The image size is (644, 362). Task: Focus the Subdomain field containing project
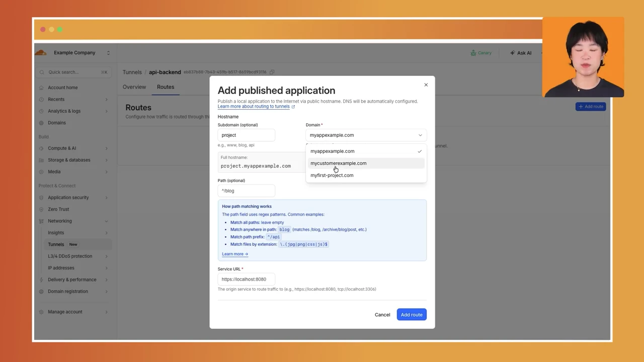point(246,135)
